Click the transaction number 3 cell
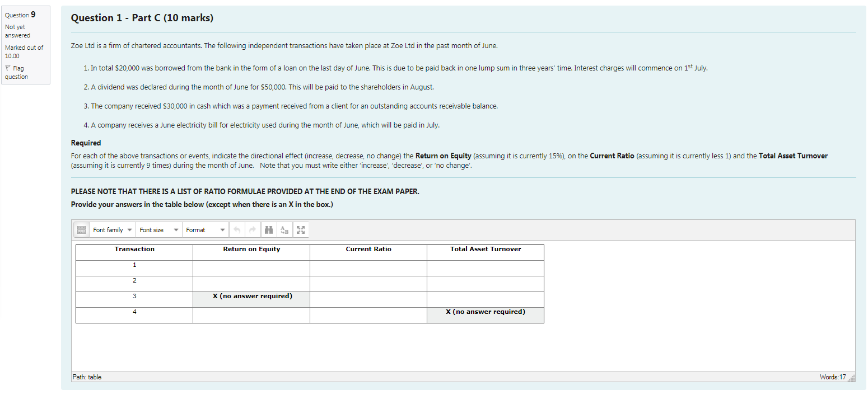 [134, 300]
